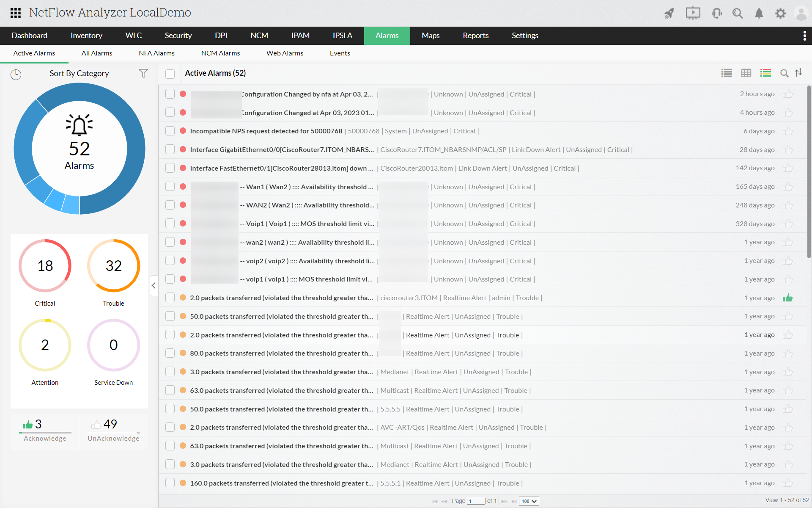Click the sort arrows icon
Screen dimensions: 812x508
[x=798, y=73]
